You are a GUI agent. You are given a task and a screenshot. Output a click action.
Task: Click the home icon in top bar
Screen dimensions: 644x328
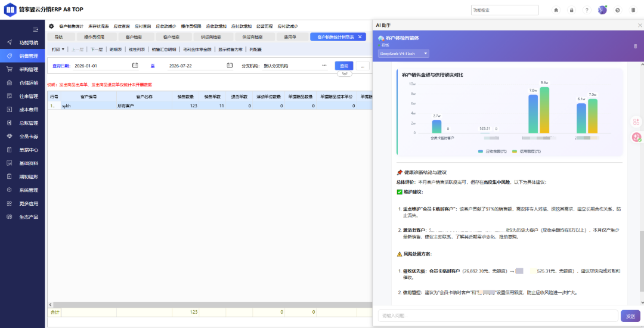(556, 10)
